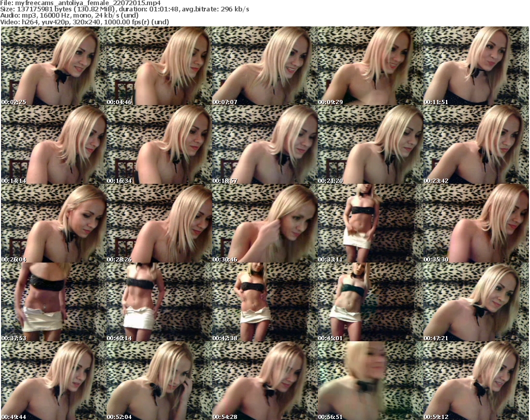Click the 00:11:51 thumbnail

[x=476, y=66]
